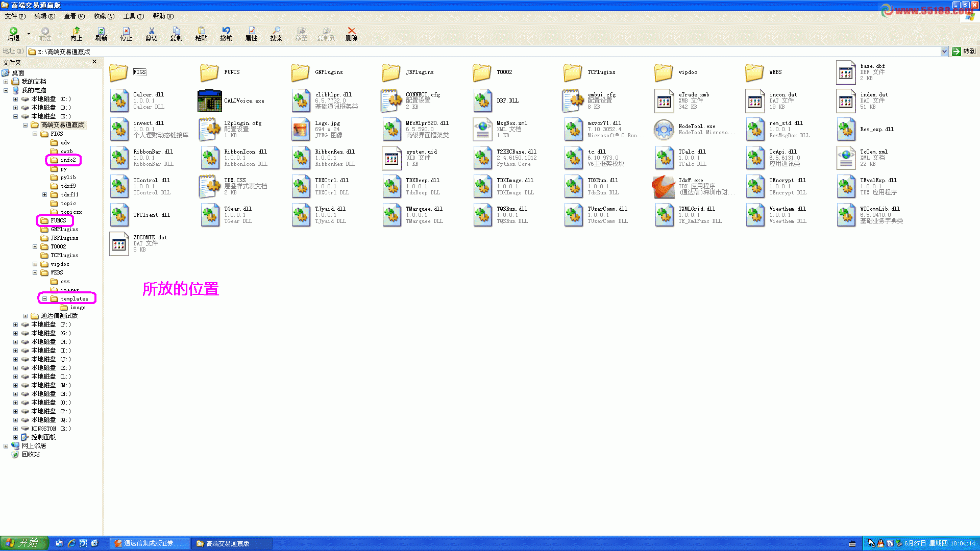Click the Paste (粘贴) toolbar icon
Viewport: 980px width, 551px height.
click(x=202, y=34)
